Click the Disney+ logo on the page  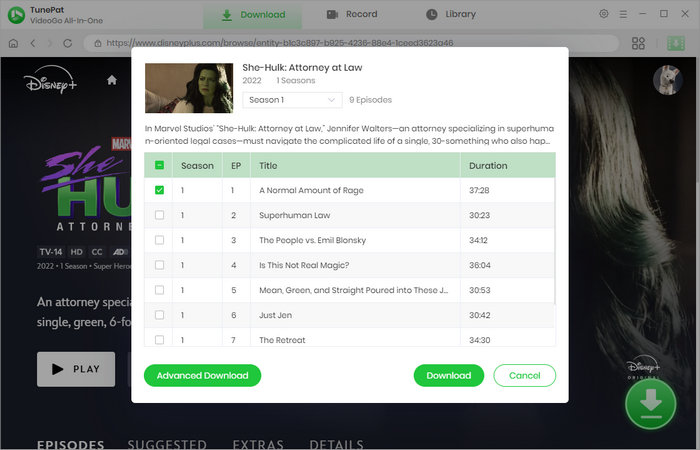pos(50,79)
